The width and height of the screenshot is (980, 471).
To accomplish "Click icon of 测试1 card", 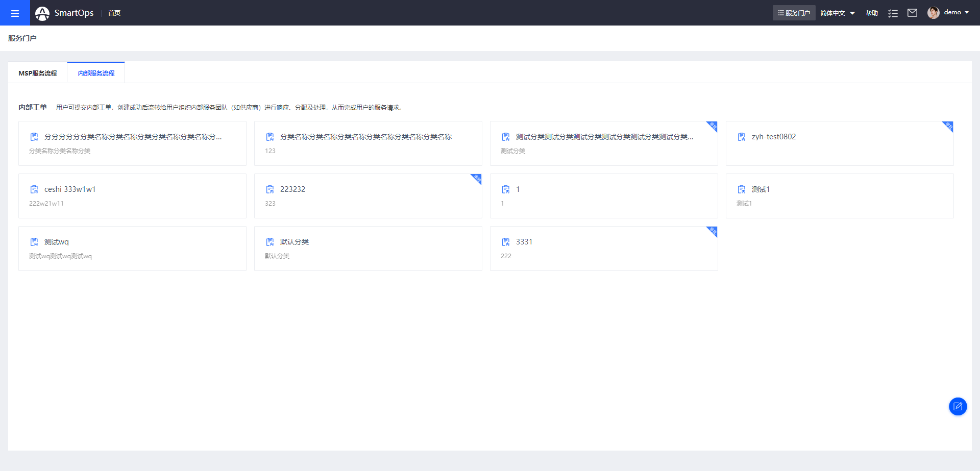I will (742, 189).
